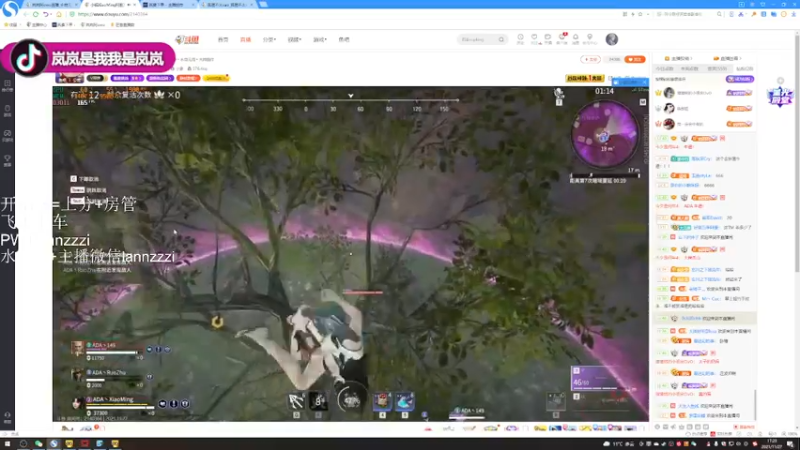The height and width of the screenshot is (450, 800).
Task: Click the magnifier search icon
Action: 502,39
